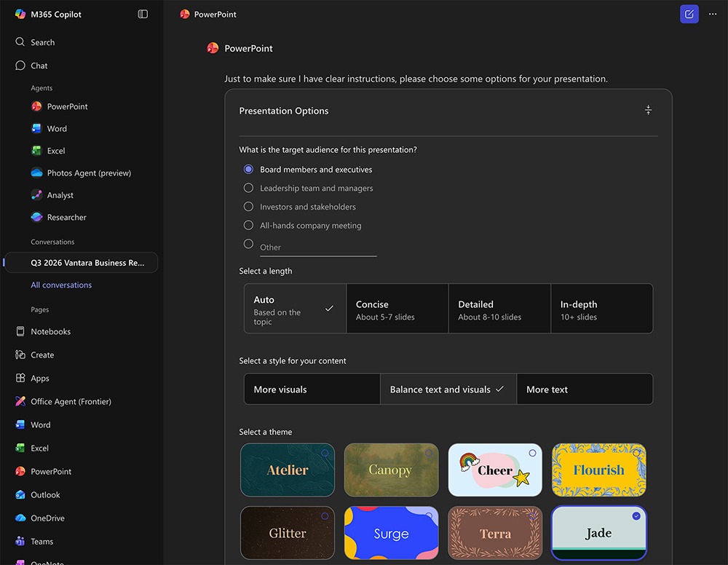Select the More visuals style
Viewport: 728px width, 565px height.
pyautogui.click(x=312, y=390)
